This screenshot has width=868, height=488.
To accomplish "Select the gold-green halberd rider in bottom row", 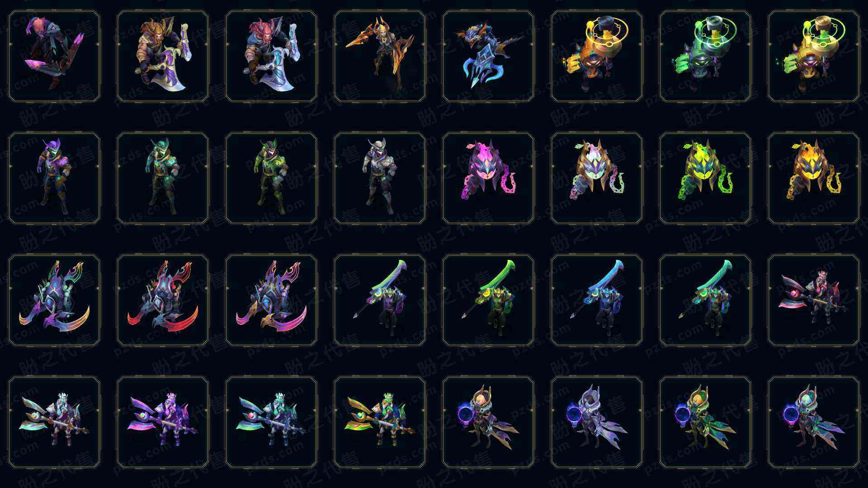I will pos(380,422).
